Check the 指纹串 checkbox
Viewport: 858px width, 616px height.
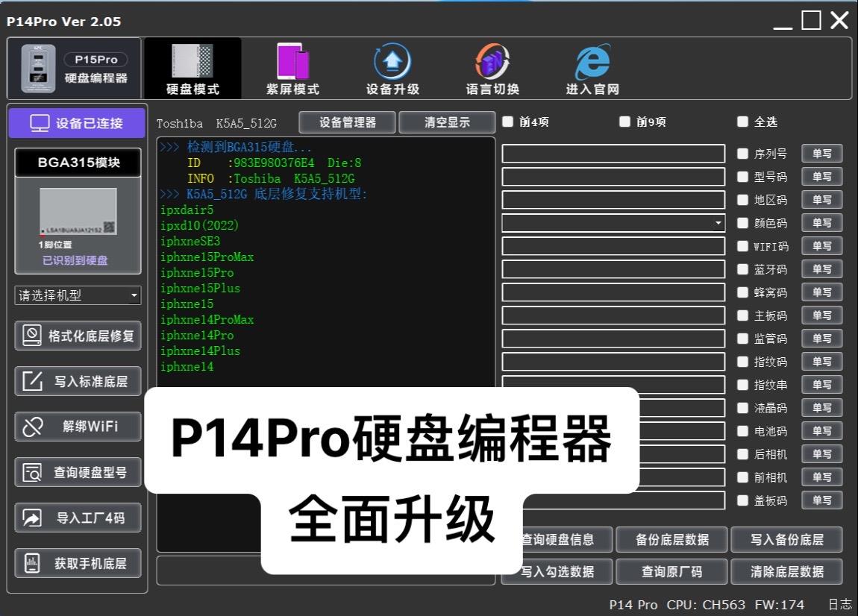click(x=742, y=385)
